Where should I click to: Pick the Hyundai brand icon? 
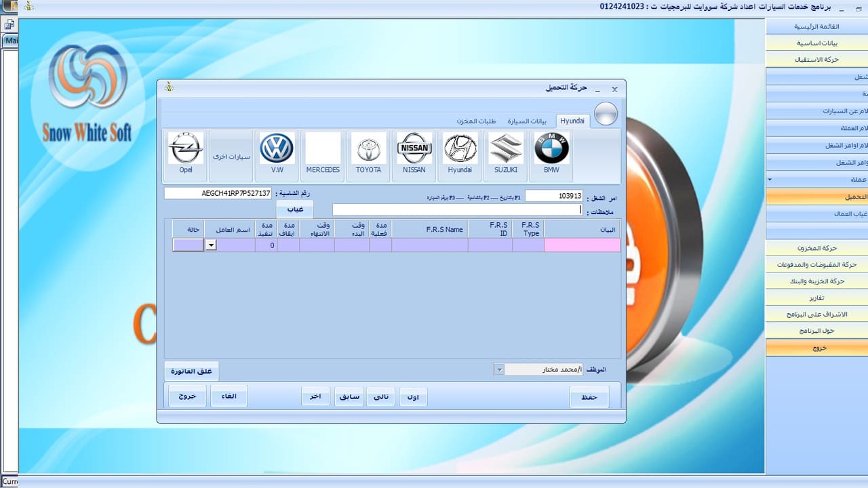coord(460,156)
